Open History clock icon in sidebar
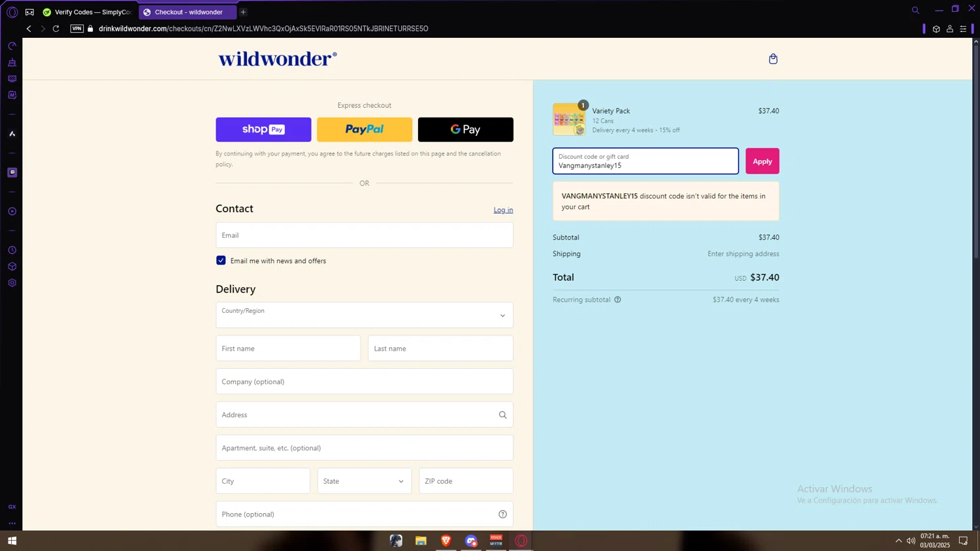The width and height of the screenshot is (980, 551). (12, 251)
